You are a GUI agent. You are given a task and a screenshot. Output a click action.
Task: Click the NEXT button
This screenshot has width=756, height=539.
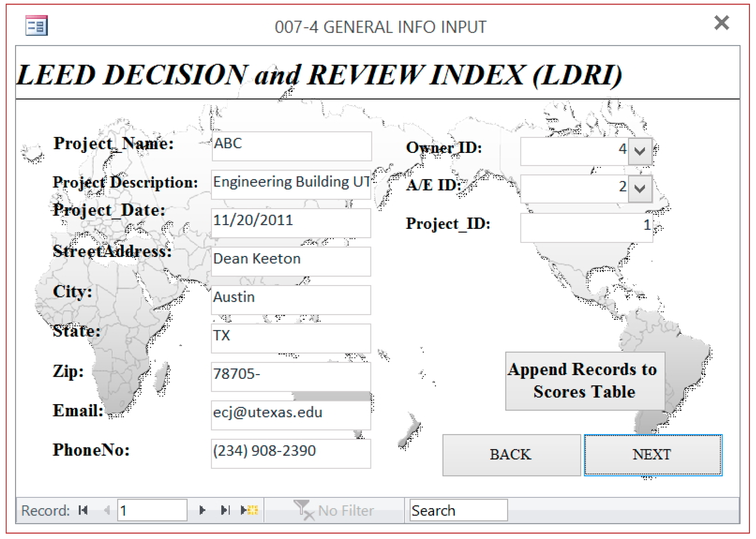[653, 455]
